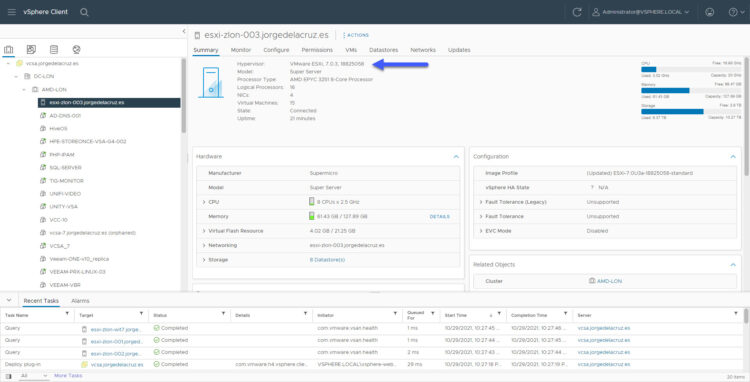Expand the Virtual Flash Resource row
This screenshot has height=382, width=750.
pyautogui.click(x=204, y=231)
